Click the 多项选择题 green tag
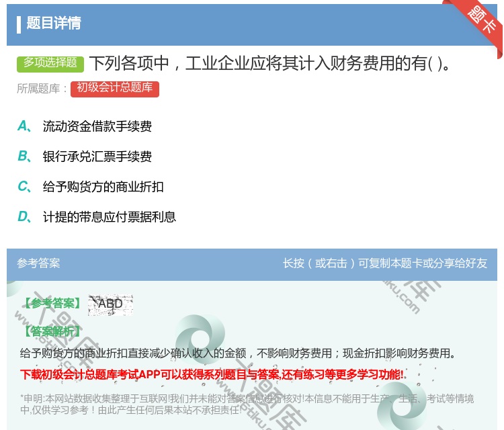Viewport: 504px width, 430px height. coord(50,64)
